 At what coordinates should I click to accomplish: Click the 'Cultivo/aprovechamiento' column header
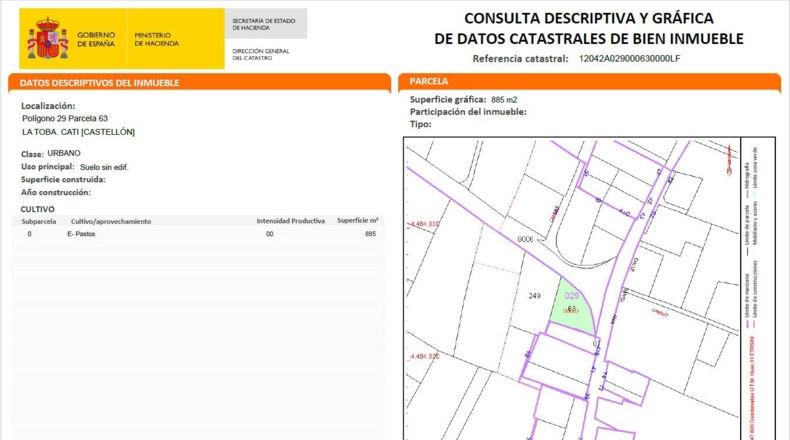[111, 221]
